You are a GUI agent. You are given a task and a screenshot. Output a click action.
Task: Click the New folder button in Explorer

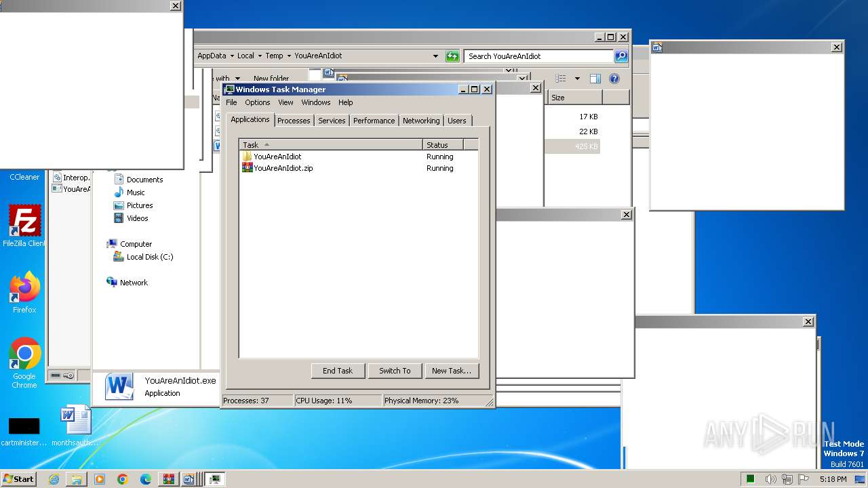point(271,79)
